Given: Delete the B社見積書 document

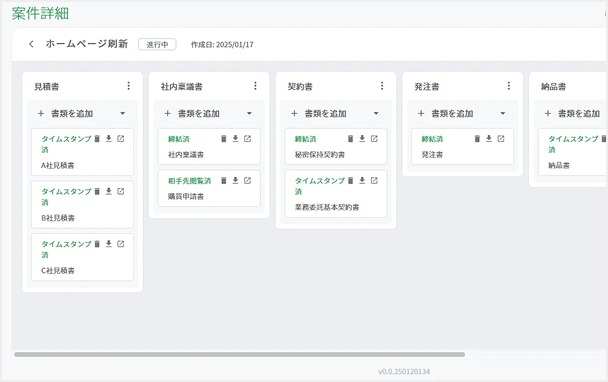Looking at the screenshot, I should click(97, 191).
